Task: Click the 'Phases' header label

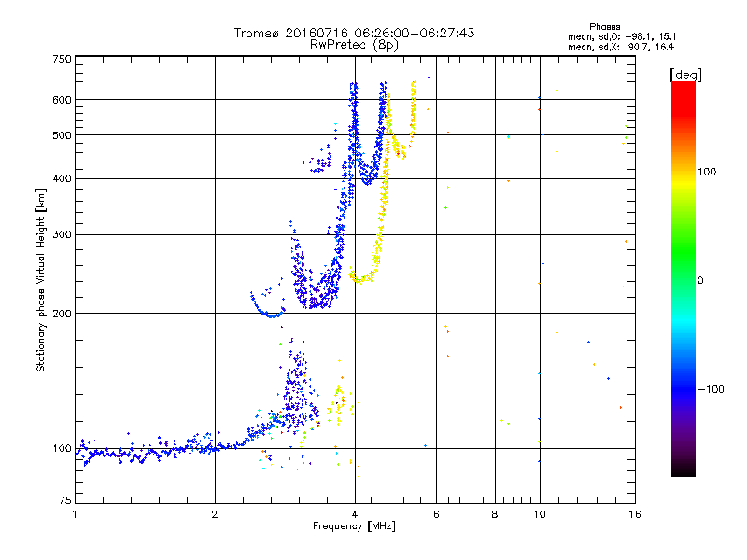Action: point(604,27)
